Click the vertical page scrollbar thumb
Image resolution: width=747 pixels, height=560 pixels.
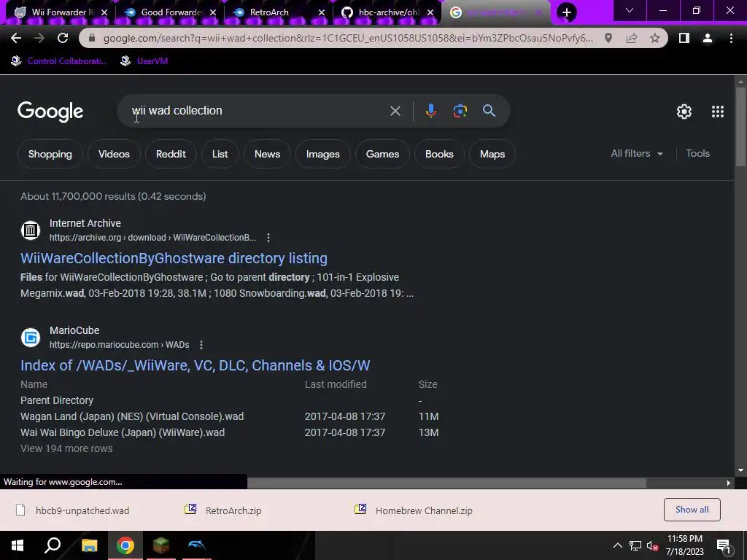point(740,127)
